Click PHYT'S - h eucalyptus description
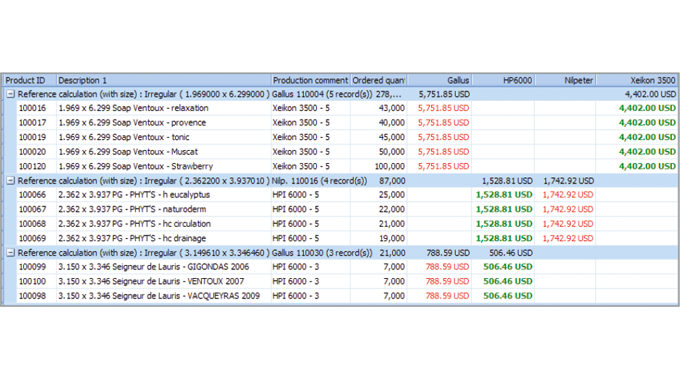680x380 pixels. pyautogui.click(x=134, y=195)
